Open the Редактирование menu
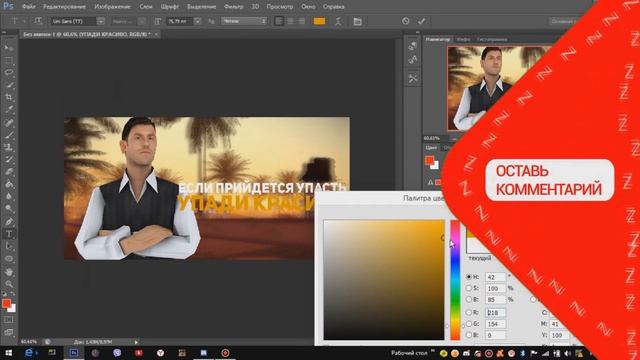The width and height of the screenshot is (640, 360). pos(64,7)
